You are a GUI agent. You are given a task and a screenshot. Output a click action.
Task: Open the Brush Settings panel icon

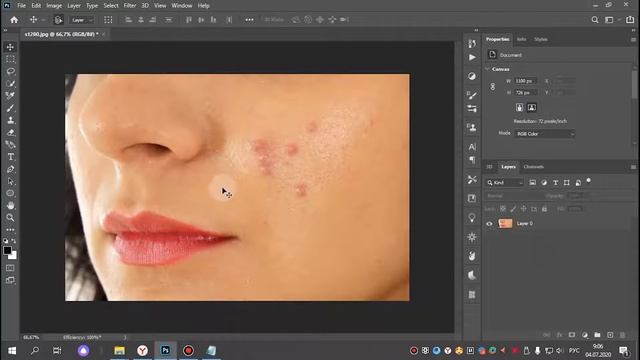[x=472, y=95]
